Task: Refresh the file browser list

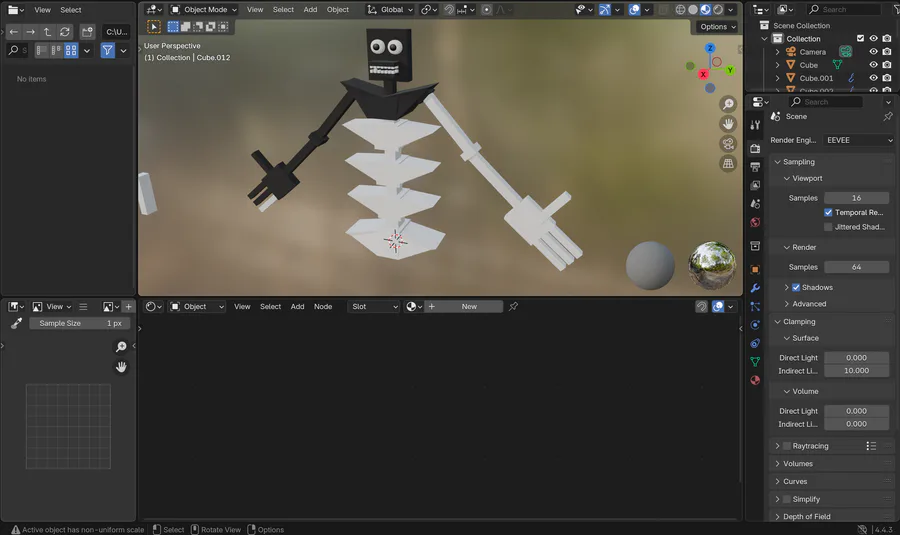Action: (65, 32)
